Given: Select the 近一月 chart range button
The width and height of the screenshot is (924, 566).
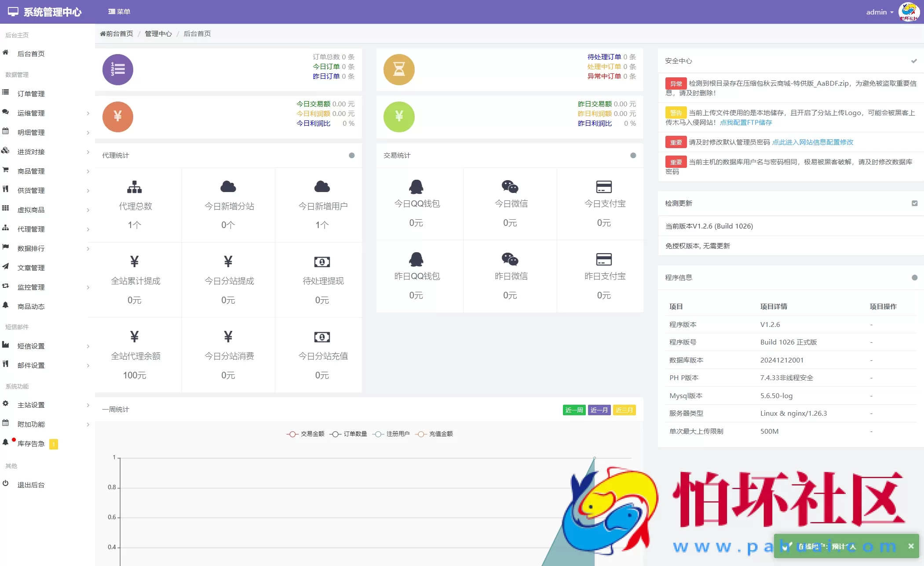Looking at the screenshot, I should tap(599, 410).
